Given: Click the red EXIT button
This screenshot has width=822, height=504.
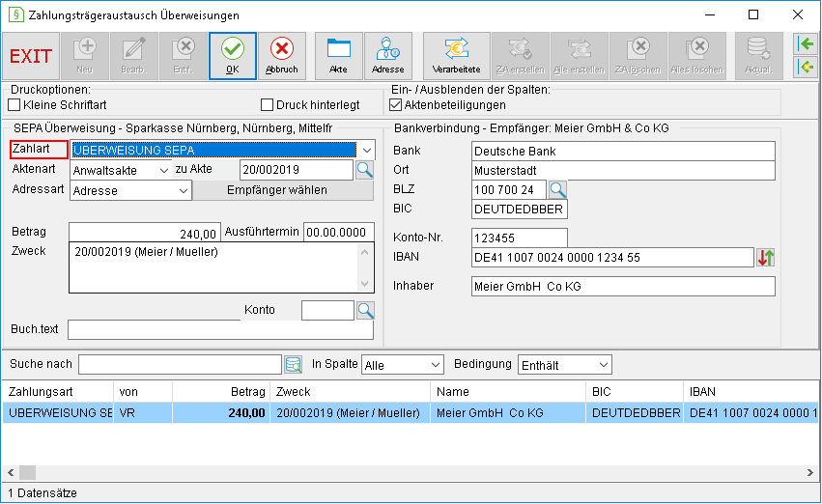Looking at the screenshot, I should (31, 56).
